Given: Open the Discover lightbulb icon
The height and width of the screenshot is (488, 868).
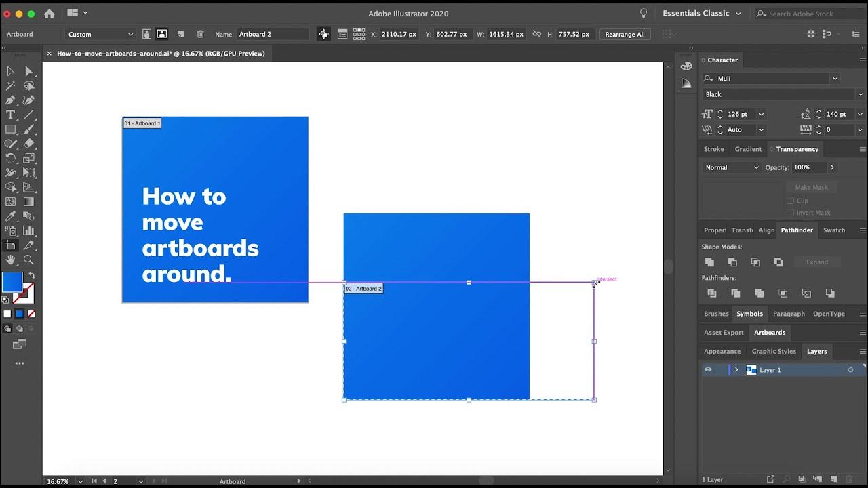Looking at the screenshot, I should (x=644, y=14).
